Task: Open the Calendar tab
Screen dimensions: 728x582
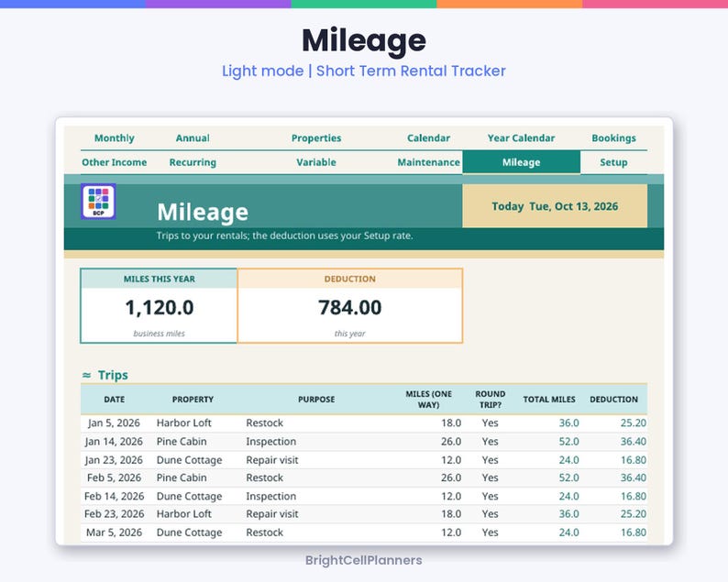Action: click(428, 137)
